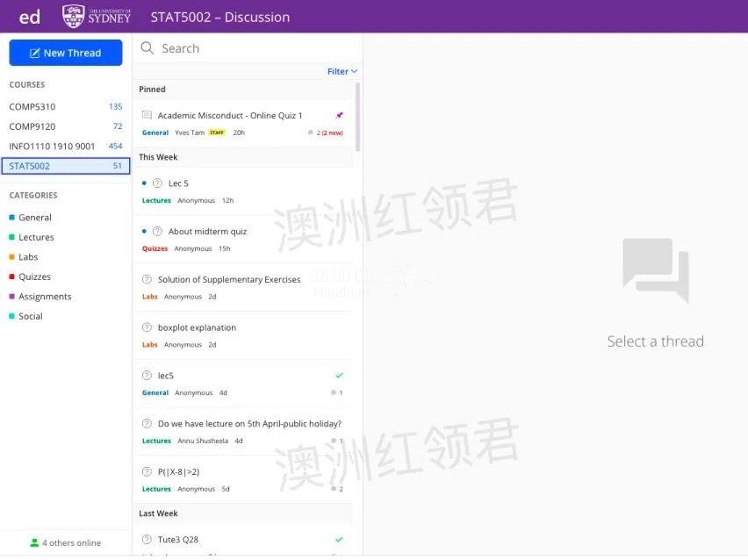Click the green checkmark on lec5 thread
The image size is (748, 560).
click(x=340, y=376)
